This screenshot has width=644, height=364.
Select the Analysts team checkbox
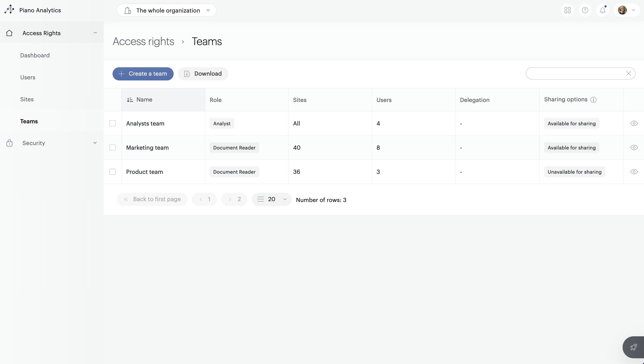[113, 124]
